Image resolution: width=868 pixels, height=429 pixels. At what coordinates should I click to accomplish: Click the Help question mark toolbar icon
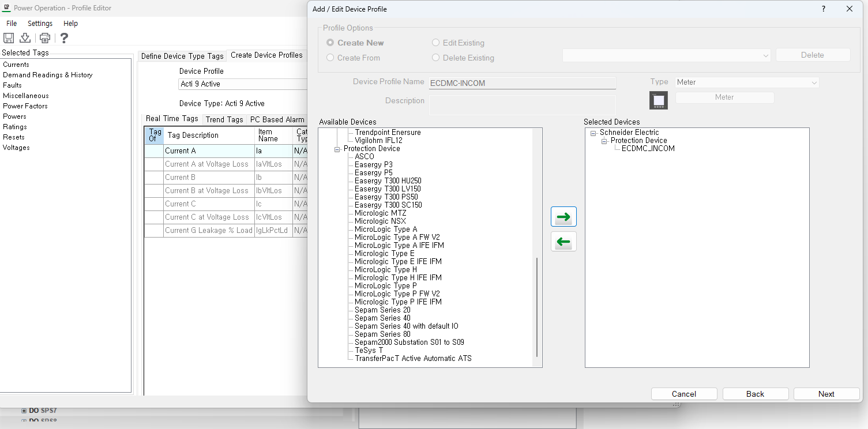(64, 38)
